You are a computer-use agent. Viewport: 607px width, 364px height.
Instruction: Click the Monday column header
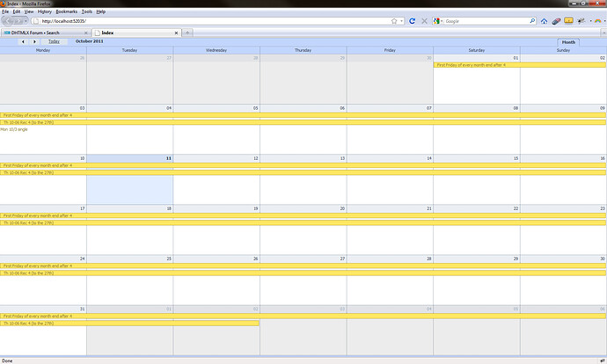tap(43, 50)
